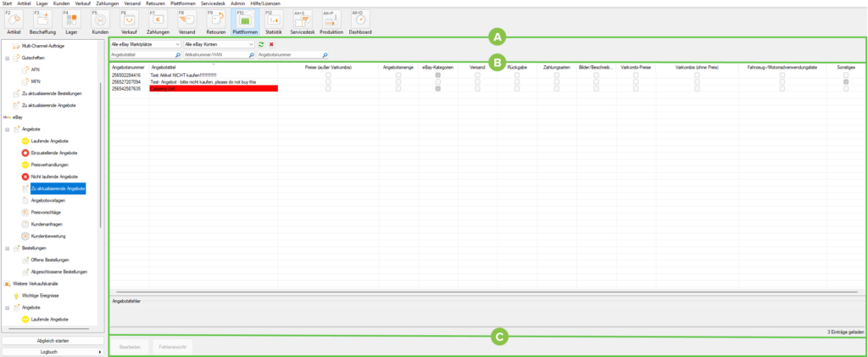
Task: Click the Abgleich starten button
Action: click(x=52, y=341)
